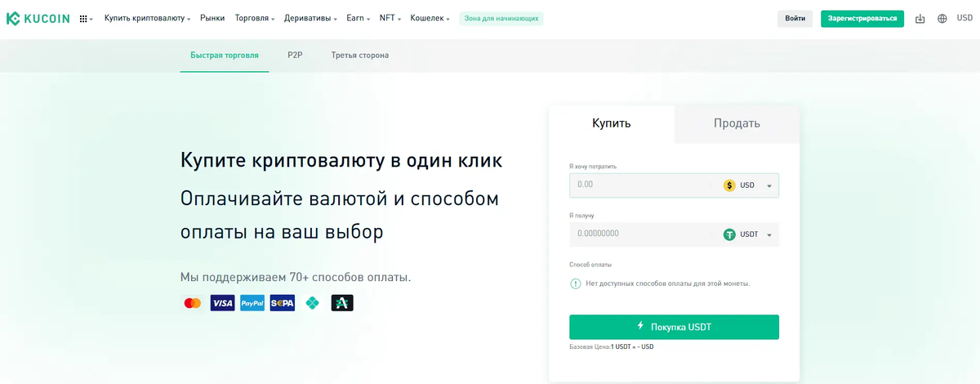Screen dimensions: 980x384
Task: Open Зона для начинающих
Action: pyautogui.click(x=501, y=18)
